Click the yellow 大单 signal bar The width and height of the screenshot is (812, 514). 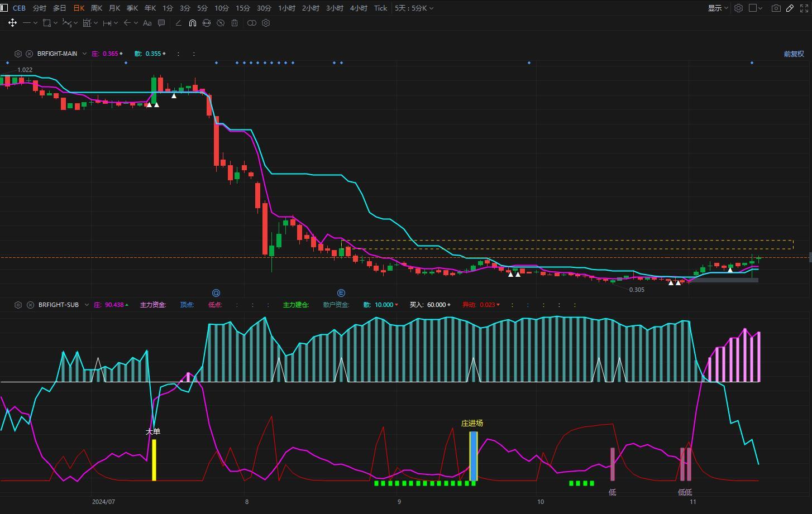pos(154,460)
